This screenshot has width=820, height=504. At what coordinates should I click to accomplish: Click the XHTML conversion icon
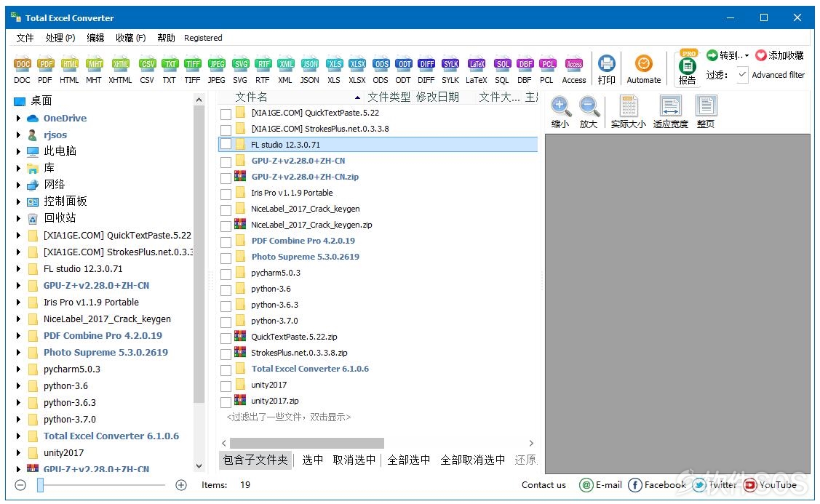pos(120,70)
